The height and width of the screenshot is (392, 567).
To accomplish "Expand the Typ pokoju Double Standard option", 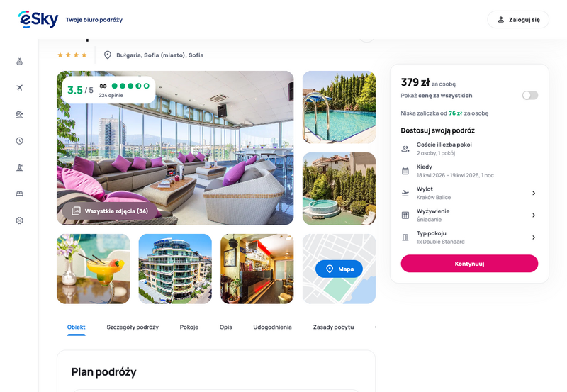I will pos(469,237).
